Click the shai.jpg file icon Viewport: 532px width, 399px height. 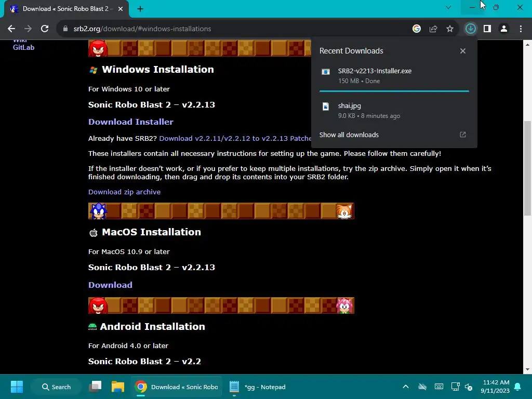[x=326, y=107]
